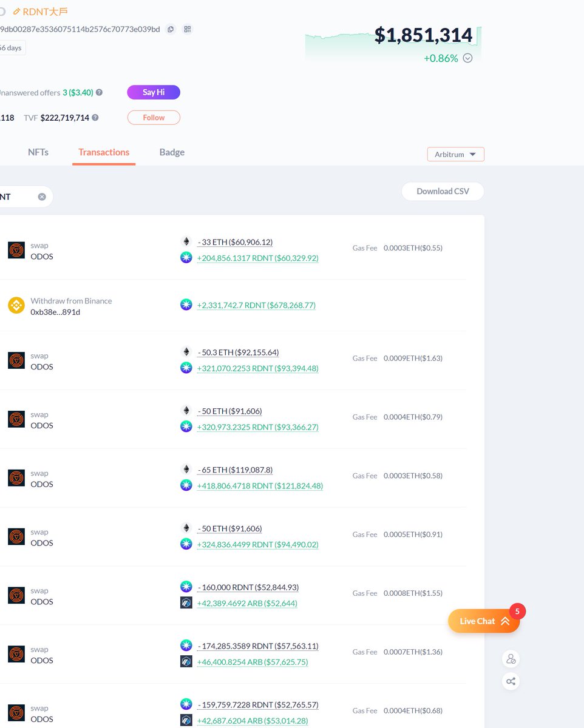This screenshot has width=584, height=728.
Task: Open the Badge tab
Action: pyautogui.click(x=172, y=152)
